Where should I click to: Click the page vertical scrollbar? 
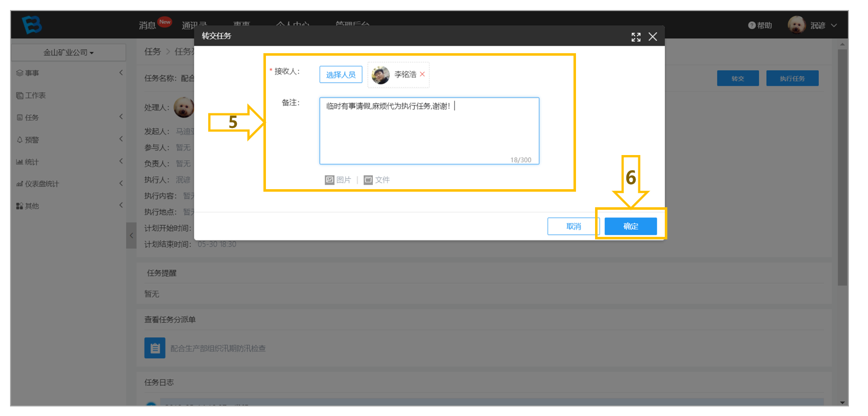pos(842,167)
